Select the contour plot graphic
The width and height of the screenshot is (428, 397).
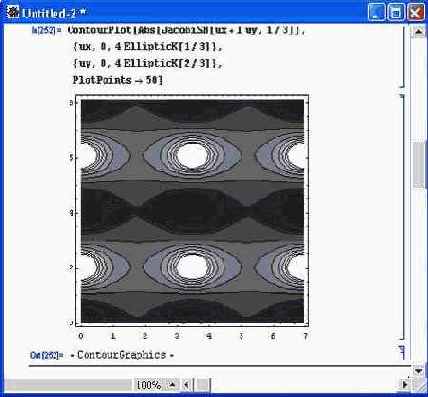pyautogui.click(x=192, y=211)
